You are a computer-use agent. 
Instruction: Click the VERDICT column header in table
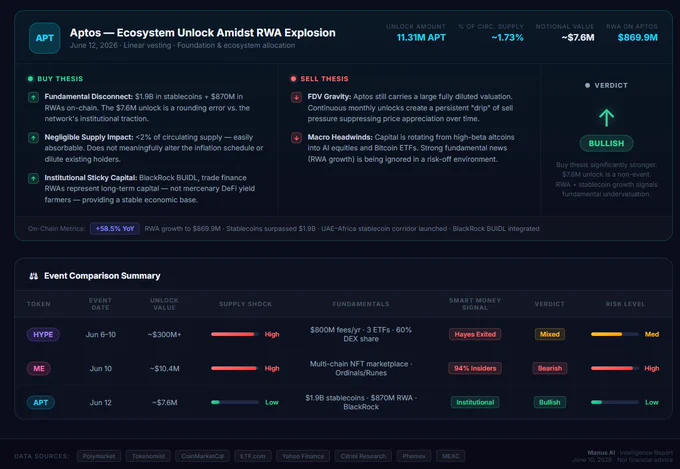[549, 304]
